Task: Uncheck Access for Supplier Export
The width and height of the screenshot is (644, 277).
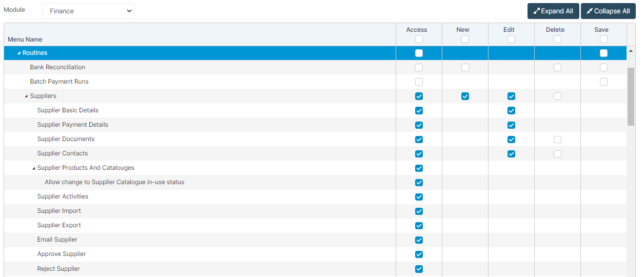Action: coord(419,225)
